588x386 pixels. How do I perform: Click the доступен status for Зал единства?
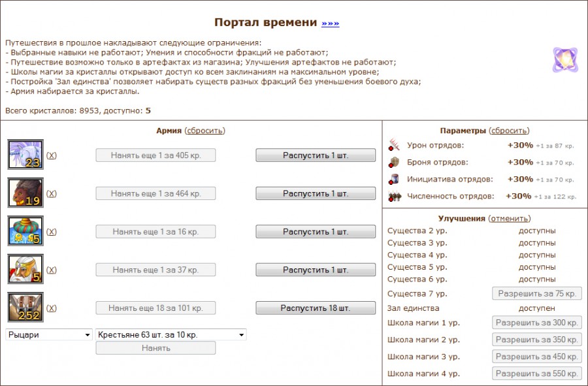[537, 308]
